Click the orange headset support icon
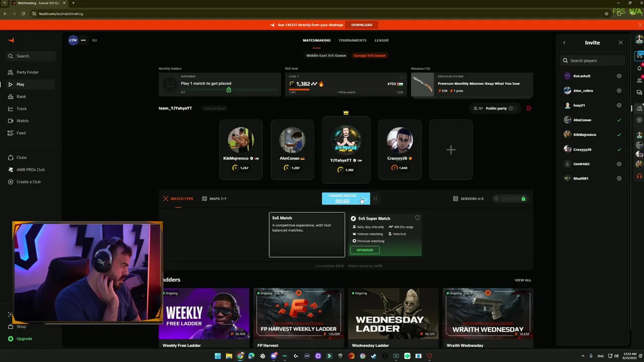The image size is (644, 362). (x=639, y=176)
